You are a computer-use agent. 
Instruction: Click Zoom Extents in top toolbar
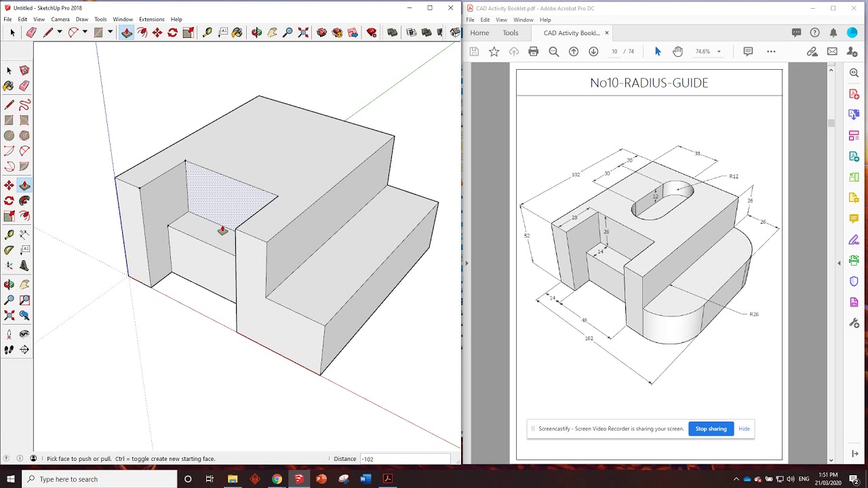(x=303, y=33)
